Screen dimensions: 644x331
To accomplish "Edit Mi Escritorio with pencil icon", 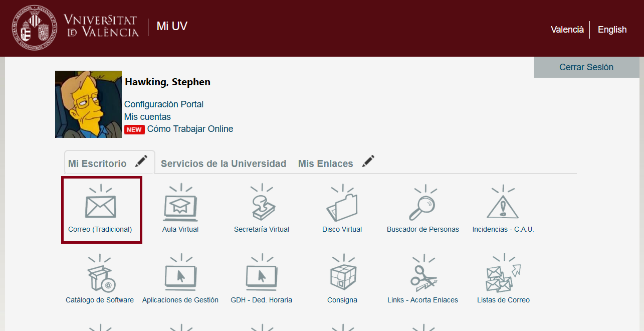I will click(141, 161).
